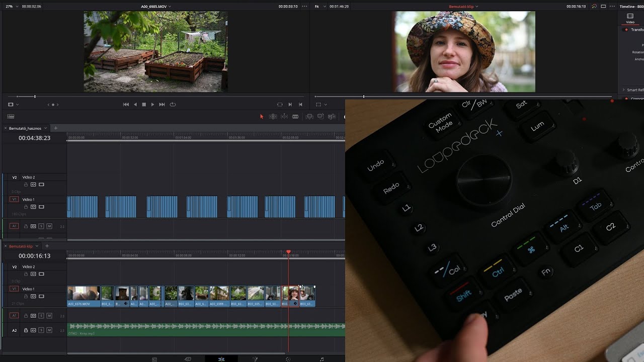
Task: Select clip A00_6976.MOV in lower timeline
Action: coord(84,296)
